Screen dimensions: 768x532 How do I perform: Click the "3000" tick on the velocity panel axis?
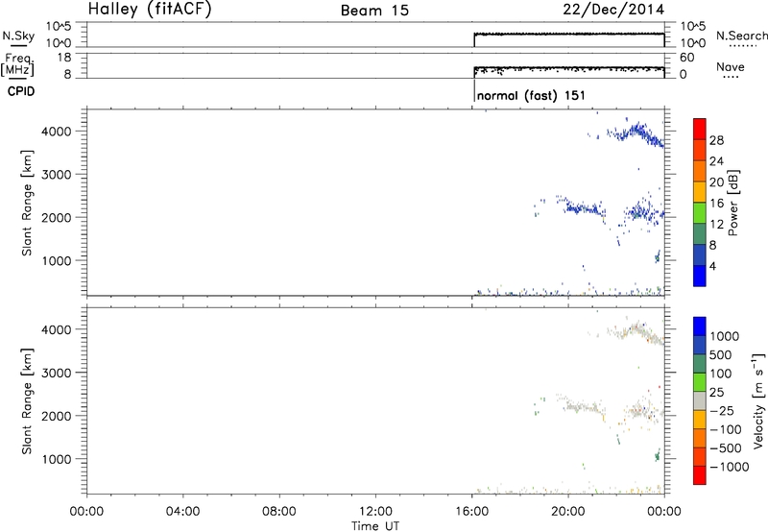pyautogui.click(x=57, y=373)
